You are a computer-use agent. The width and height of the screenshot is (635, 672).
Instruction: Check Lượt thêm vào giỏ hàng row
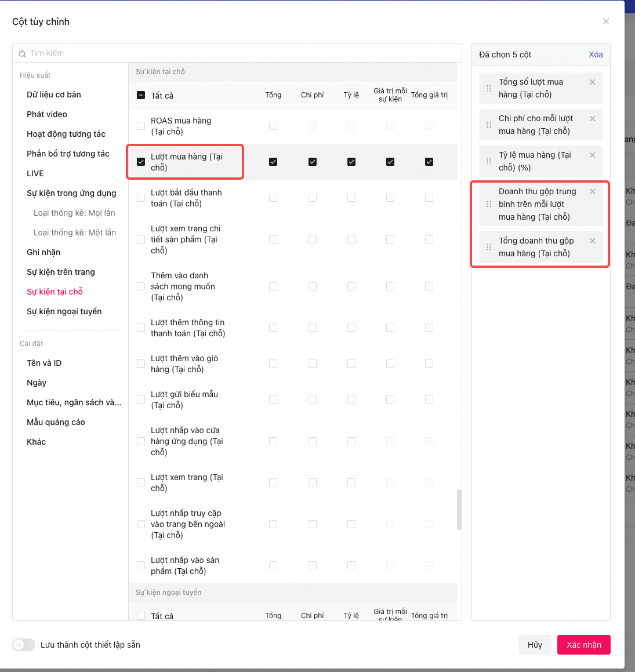141,364
